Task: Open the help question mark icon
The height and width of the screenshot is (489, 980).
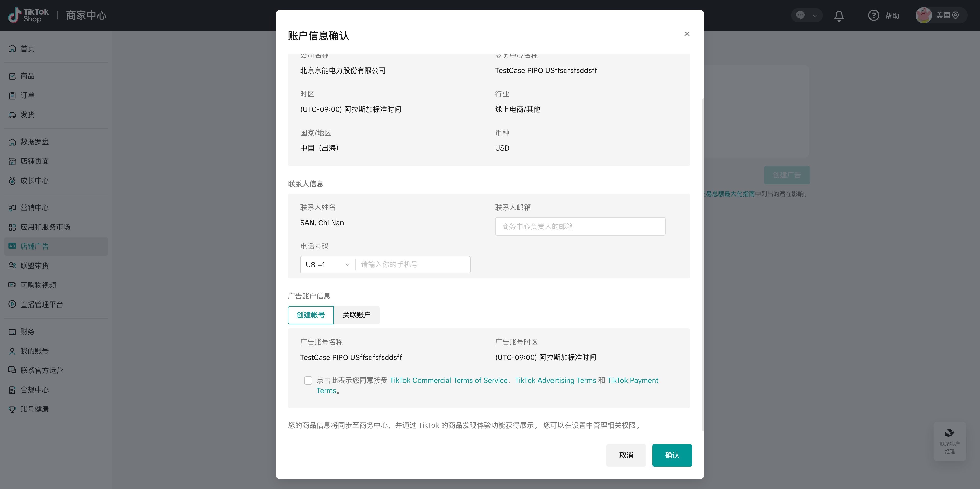Action: [x=874, y=16]
